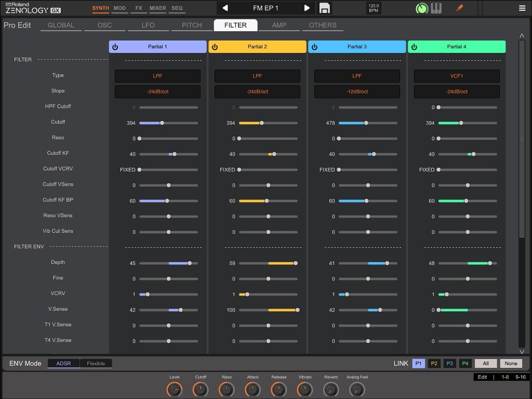This screenshot has height=399, width=532.
Task: Open Partial 3 -12dB/oct Slope dropdown
Action: click(357, 91)
